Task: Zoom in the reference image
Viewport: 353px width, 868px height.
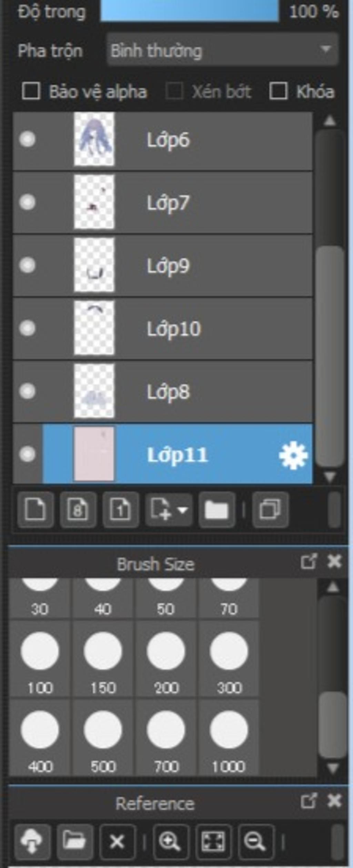Action: (170, 841)
